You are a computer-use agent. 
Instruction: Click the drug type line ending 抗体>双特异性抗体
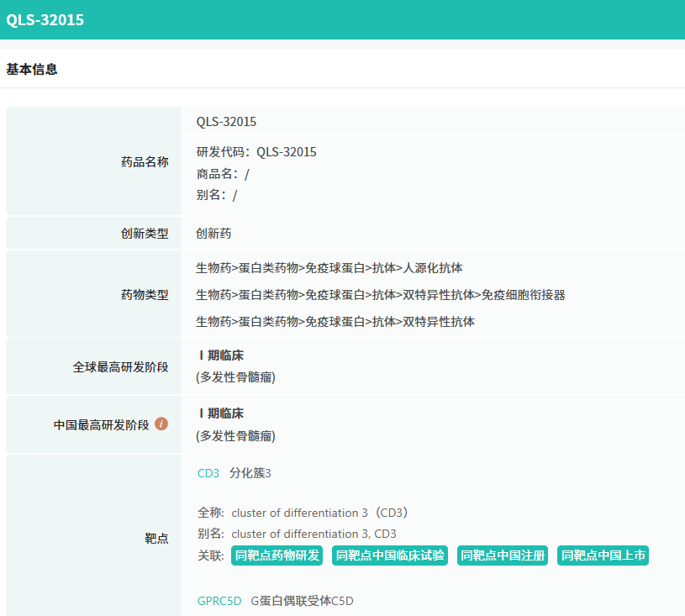(x=335, y=322)
